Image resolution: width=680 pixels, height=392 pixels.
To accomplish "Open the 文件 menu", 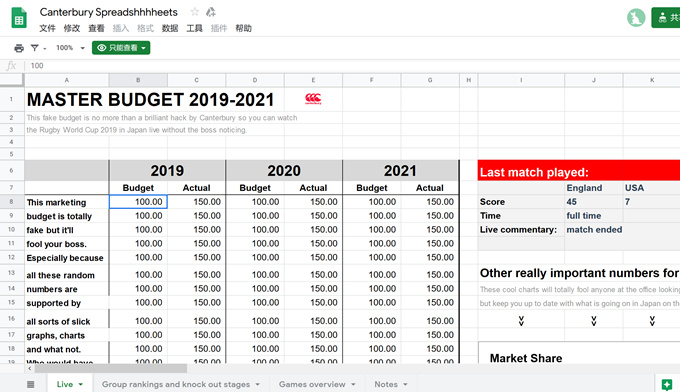I will (47, 28).
